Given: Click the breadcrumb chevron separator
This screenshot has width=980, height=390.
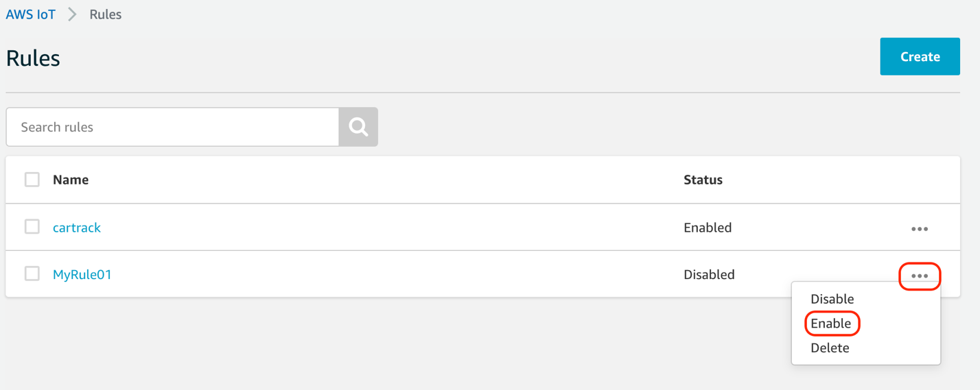Looking at the screenshot, I should (72, 14).
